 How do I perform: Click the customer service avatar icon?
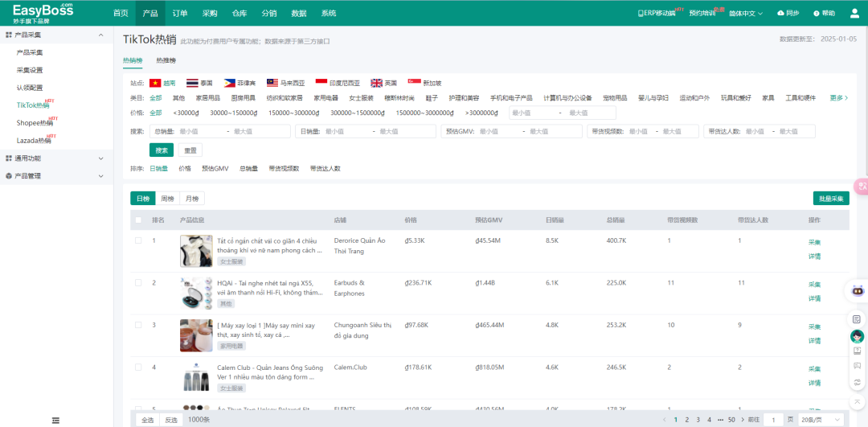pos(857,335)
